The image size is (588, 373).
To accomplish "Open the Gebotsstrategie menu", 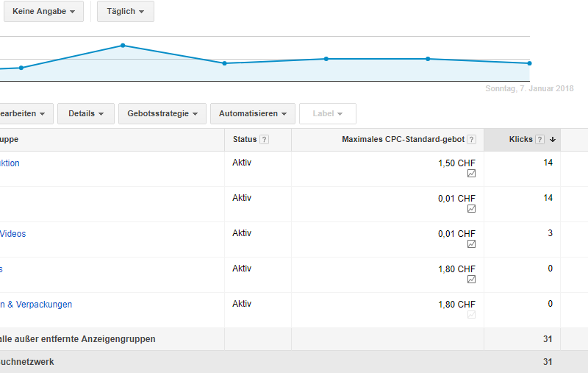I will coord(162,113).
